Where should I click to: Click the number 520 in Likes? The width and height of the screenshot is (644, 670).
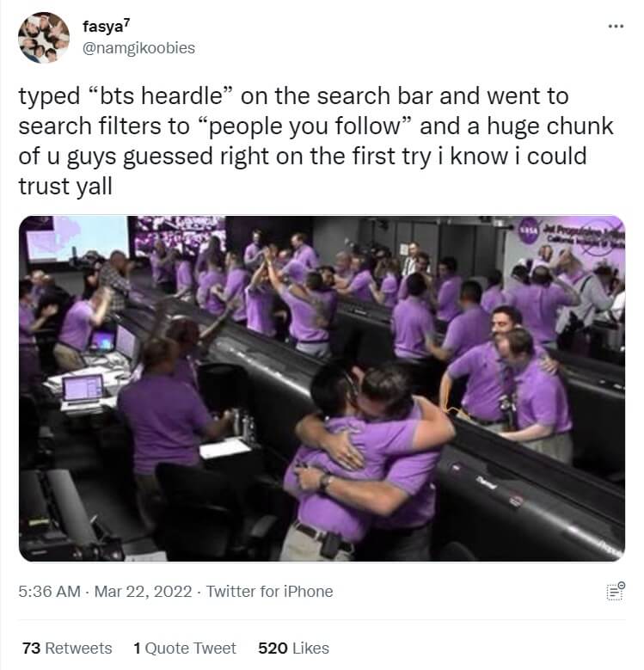pos(273,648)
